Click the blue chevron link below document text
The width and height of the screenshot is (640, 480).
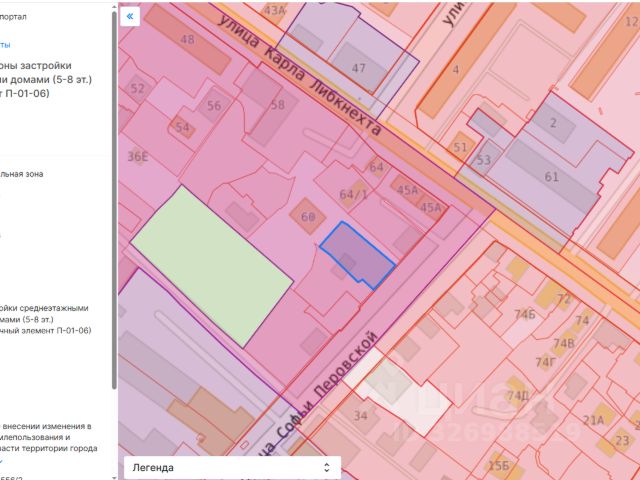click(3, 460)
